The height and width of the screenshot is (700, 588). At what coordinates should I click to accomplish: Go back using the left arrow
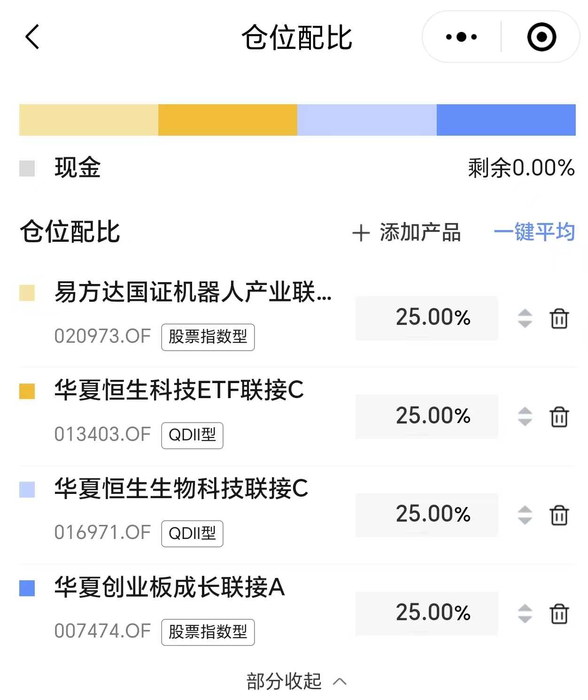32,37
